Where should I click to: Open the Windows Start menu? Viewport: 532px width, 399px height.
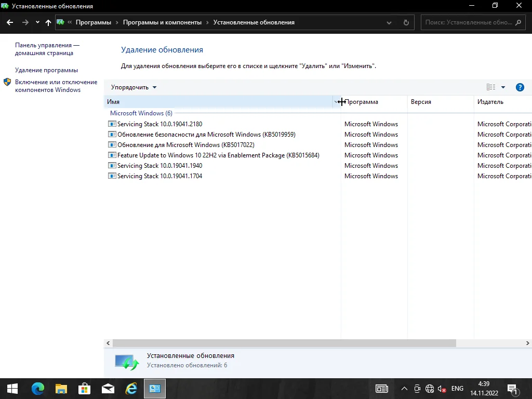pyautogui.click(x=12, y=389)
